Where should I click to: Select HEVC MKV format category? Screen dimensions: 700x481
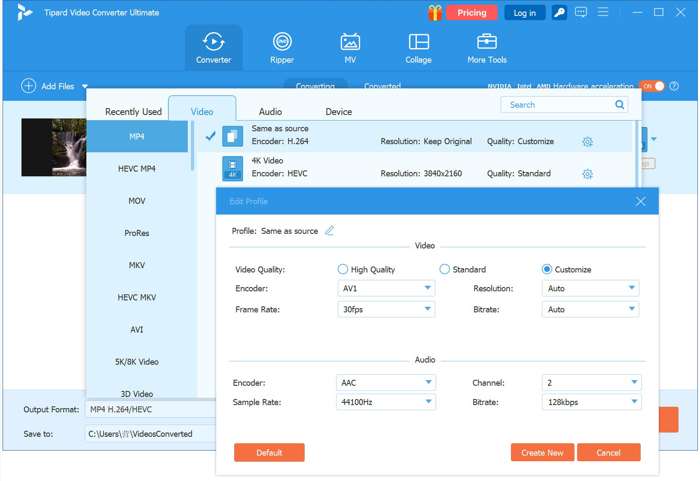137,297
